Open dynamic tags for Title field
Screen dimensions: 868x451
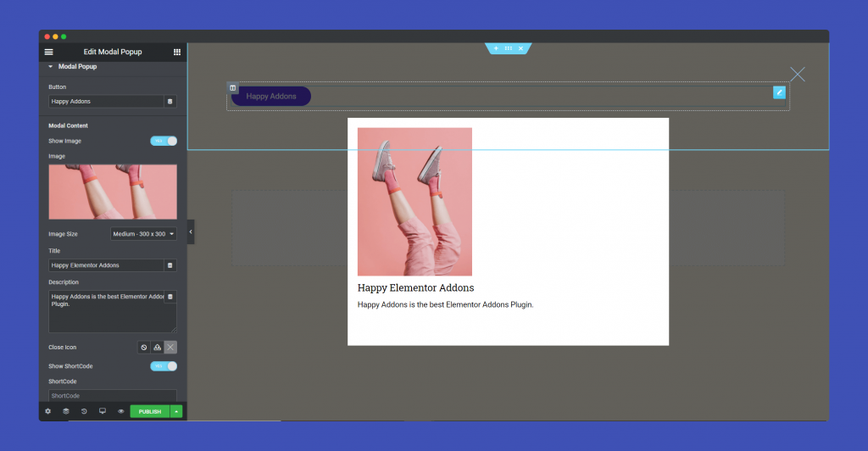coord(170,265)
